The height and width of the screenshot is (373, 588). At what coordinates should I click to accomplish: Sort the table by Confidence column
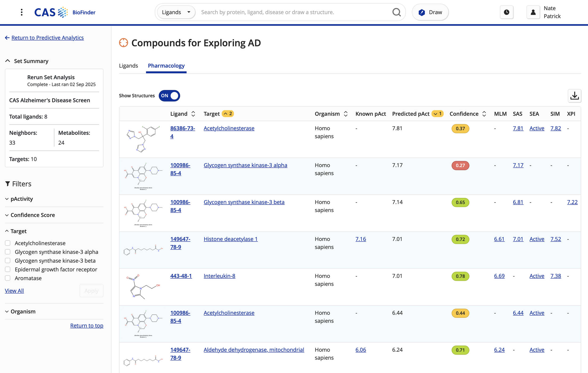point(484,114)
